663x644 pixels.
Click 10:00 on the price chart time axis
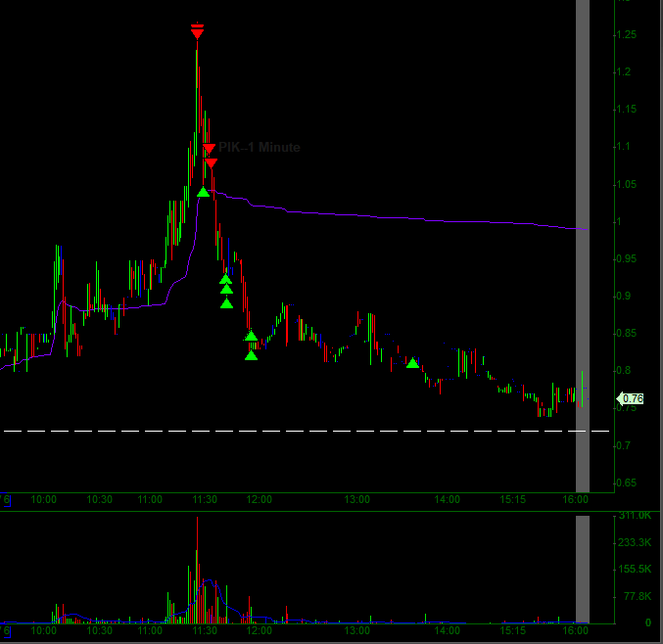[43, 499]
